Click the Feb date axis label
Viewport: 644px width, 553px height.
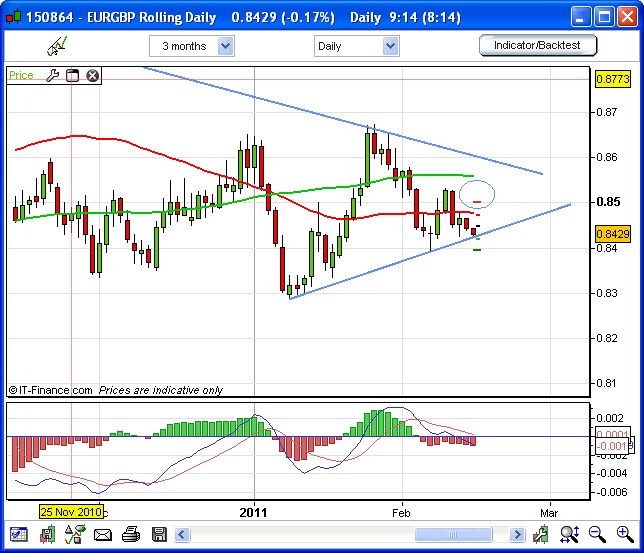(401, 513)
